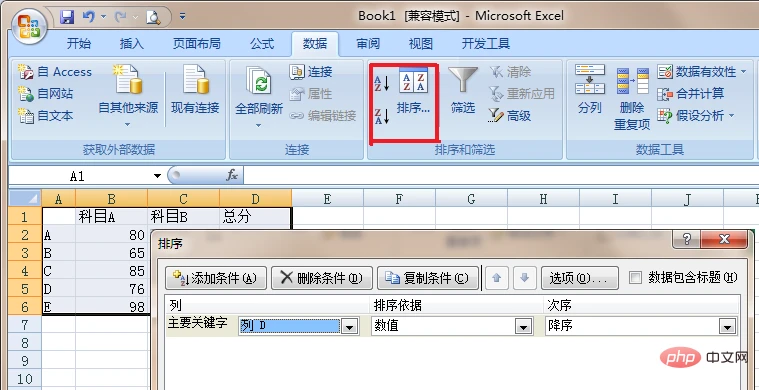Viewport: 759px width, 390px height.
Task: Open print preview from quick access toolbar
Action: point(153,17)
